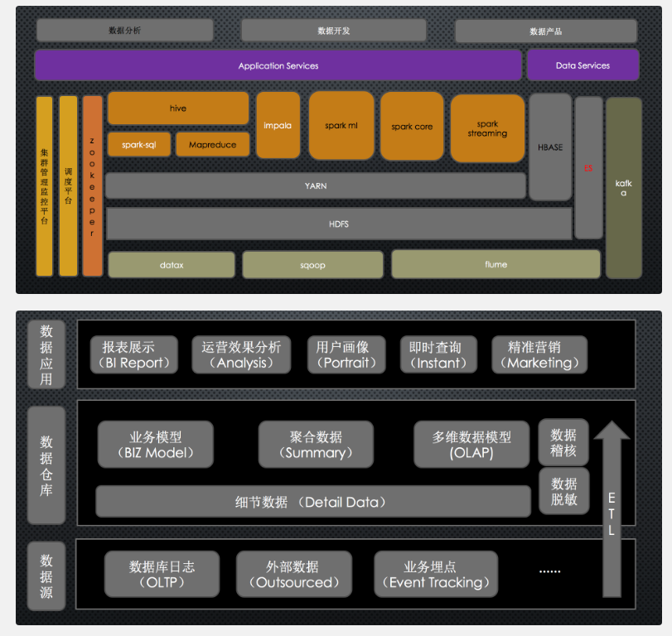Screen dimensions: 672x636
Task: Click the red ES label column
Action: 588,168
